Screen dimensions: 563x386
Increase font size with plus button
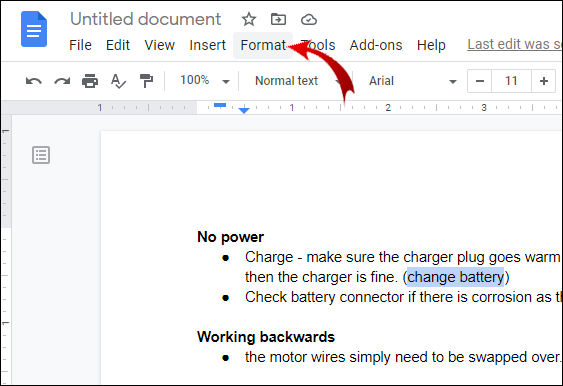point(544,81)
